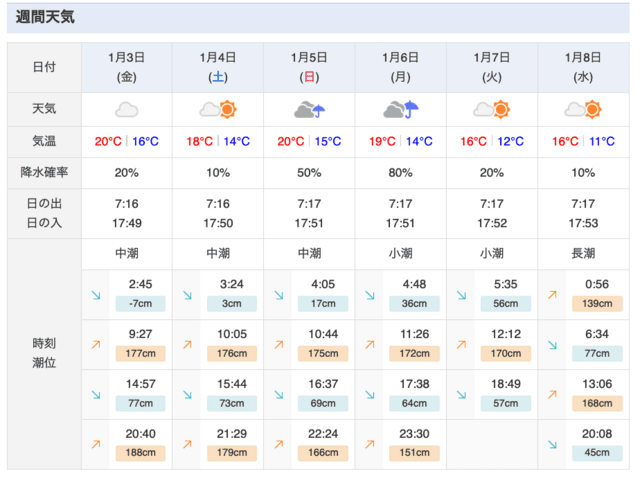Click the falling tide arrow beside 20:08
Image resolution: width=640 pixels, height=478 pixels.
click(x=552, y=443)
